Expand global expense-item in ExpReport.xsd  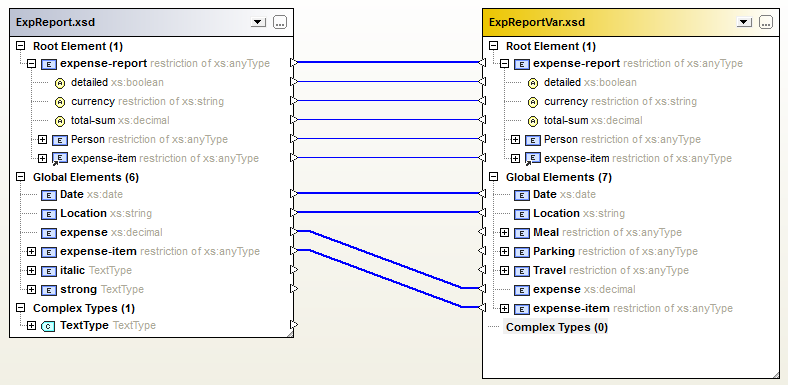click(x=31, y=251)
